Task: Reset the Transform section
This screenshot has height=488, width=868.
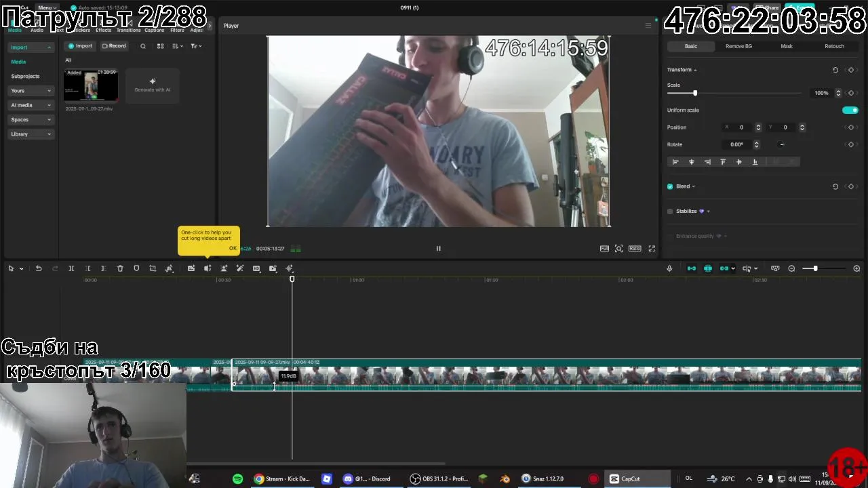Action: click(835, 70)
